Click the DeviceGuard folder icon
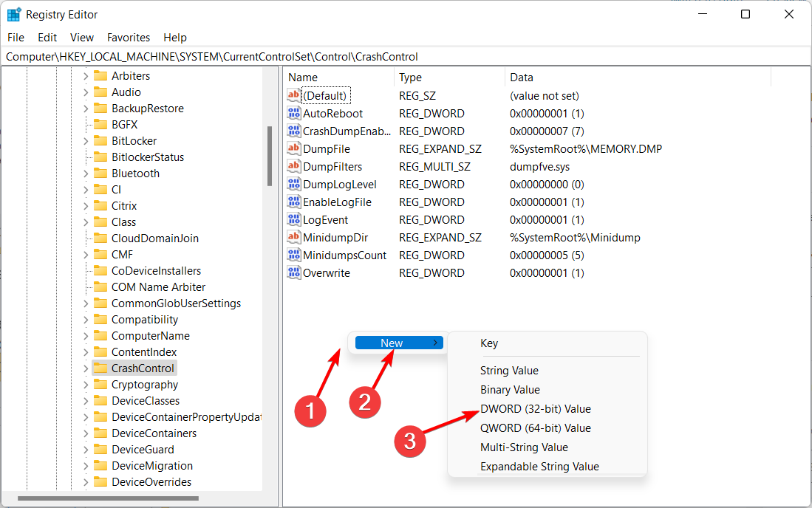Screen dimensions: 812x508 [100, 450]
